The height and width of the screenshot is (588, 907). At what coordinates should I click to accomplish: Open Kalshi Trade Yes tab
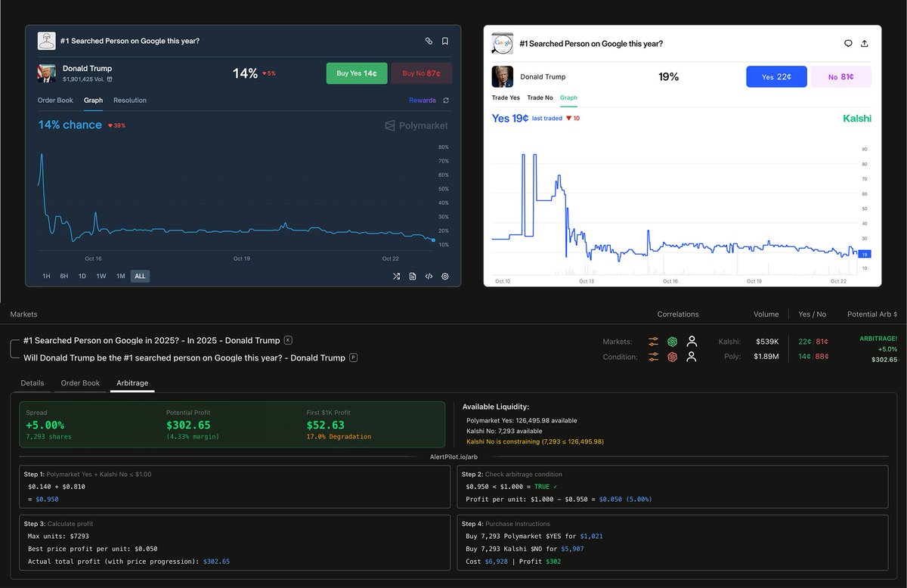pos(506,98)
